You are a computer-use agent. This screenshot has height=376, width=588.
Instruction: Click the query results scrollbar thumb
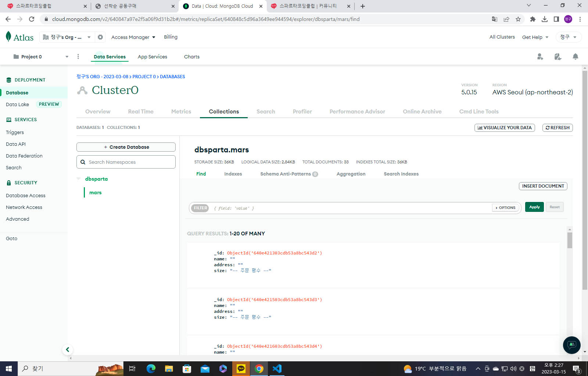[x=570, y=241]
